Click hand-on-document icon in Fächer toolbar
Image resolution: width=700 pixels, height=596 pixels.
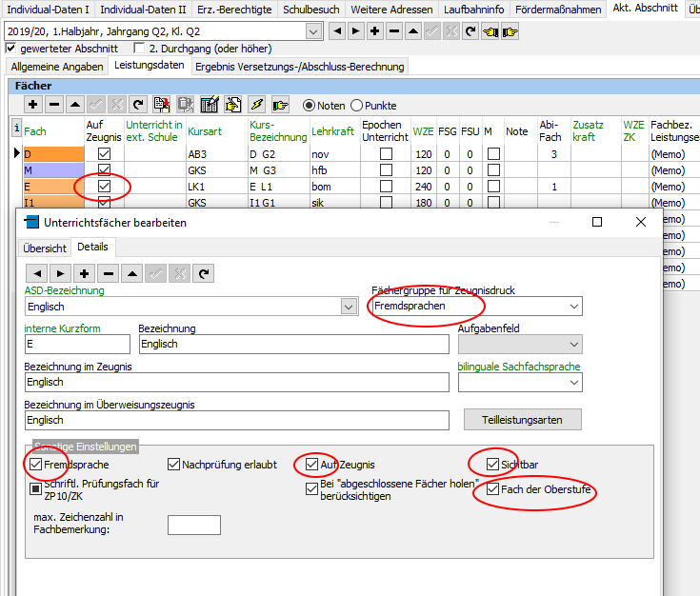pos(233,105)
